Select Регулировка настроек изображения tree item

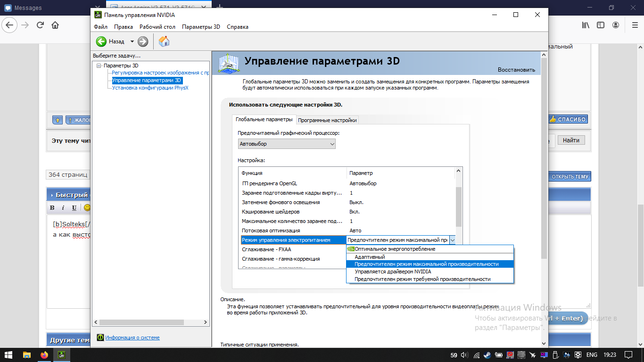click(x=160, y=73)
